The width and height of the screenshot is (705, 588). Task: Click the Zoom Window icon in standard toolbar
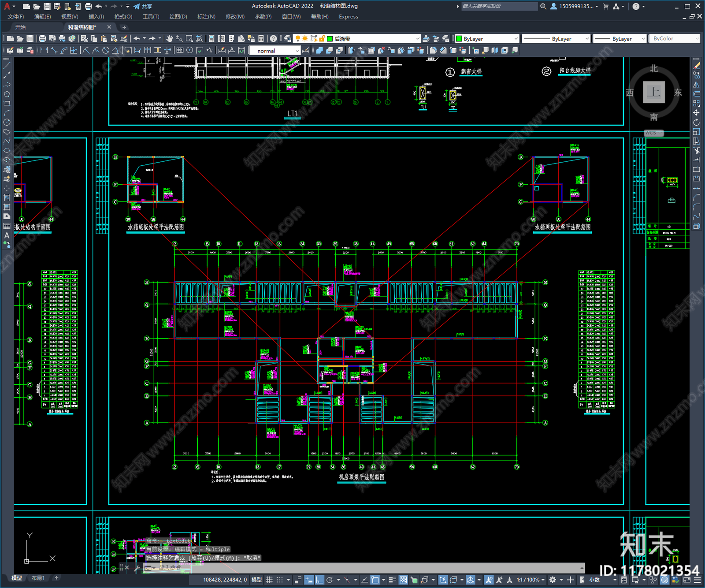[189, 39]
